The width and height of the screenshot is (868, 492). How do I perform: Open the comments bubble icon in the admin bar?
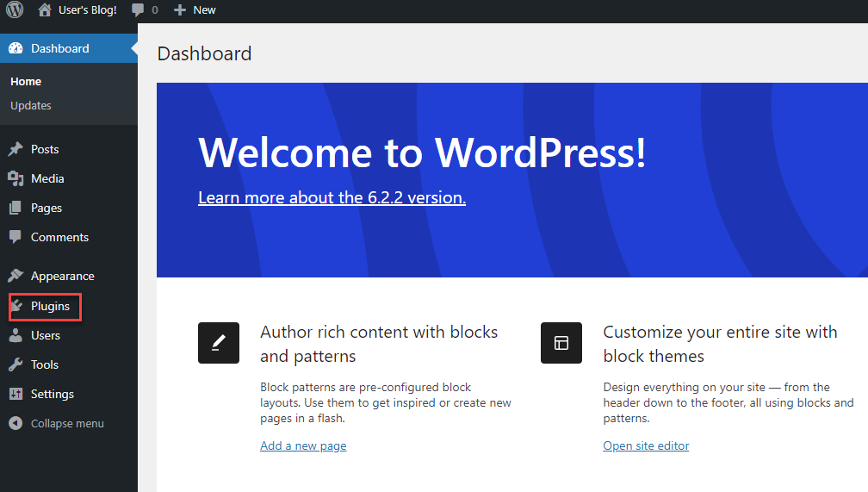point(138,10)
